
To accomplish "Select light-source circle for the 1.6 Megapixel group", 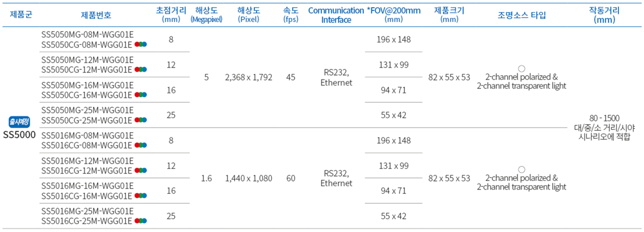I will tap(521, 169).
